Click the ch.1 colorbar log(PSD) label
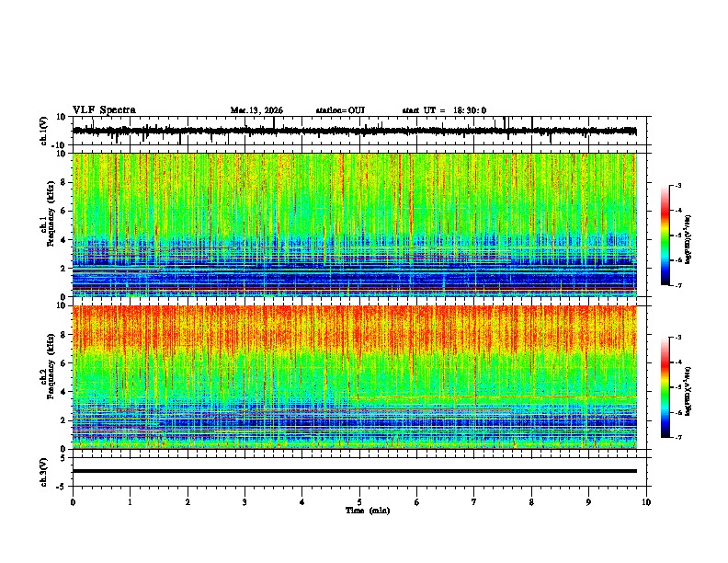This screenshot has height=563, width=728. [688, 239]
